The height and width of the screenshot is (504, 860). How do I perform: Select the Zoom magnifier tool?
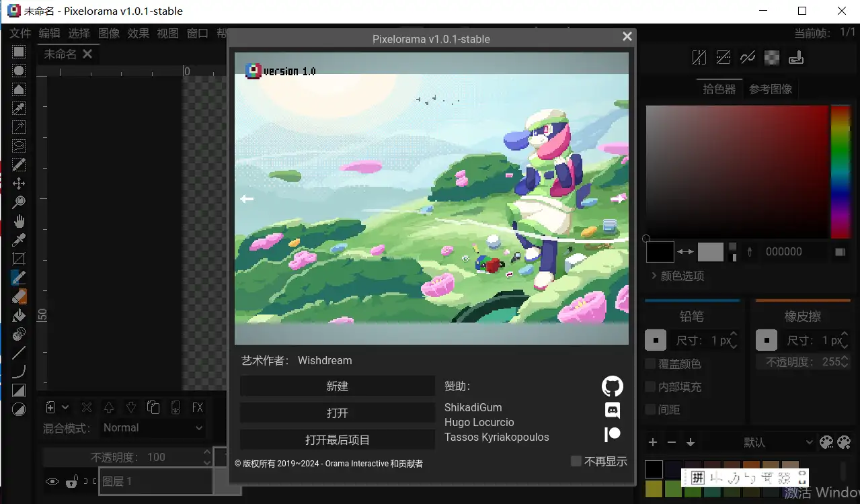click(19, 202)
